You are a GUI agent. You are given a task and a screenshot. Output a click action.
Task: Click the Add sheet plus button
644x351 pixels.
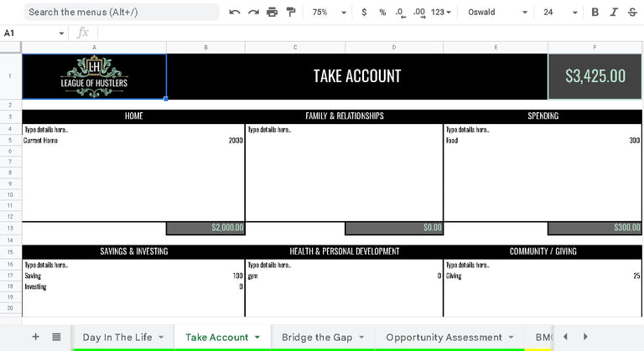click(x=35, y=337)
